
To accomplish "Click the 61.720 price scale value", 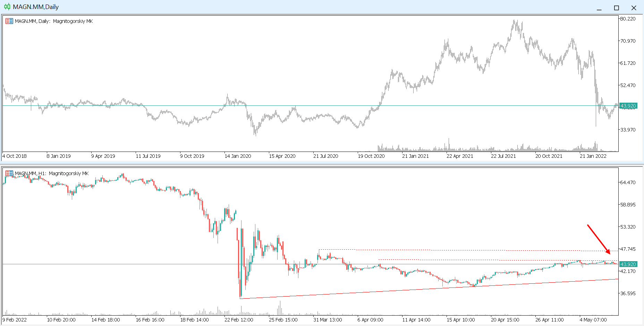I will tap(628, 63).
